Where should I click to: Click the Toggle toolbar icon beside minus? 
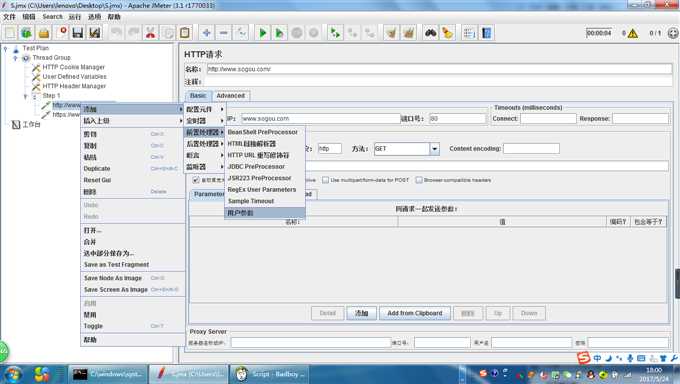(241, 33)
